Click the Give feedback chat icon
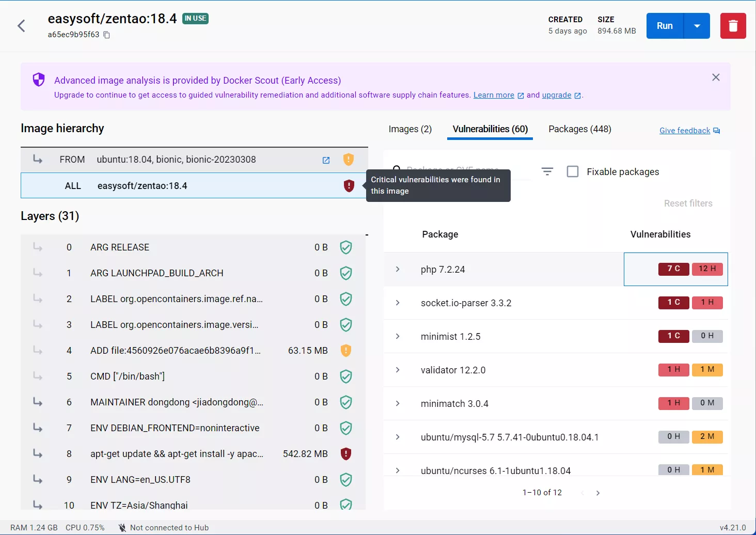Viewport: 756px width, 535px height. (716, 131)
